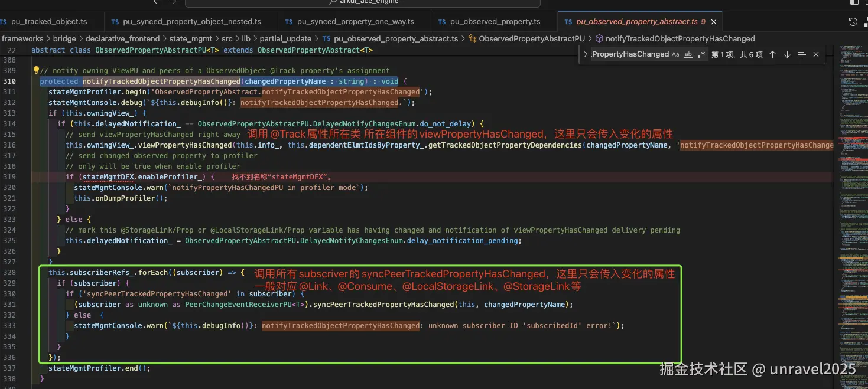The width and height of the screenshot is (868, 389).
Task: Open the lib breadcrumb segment
Action: pyautogui.click(x=246, y=38)
